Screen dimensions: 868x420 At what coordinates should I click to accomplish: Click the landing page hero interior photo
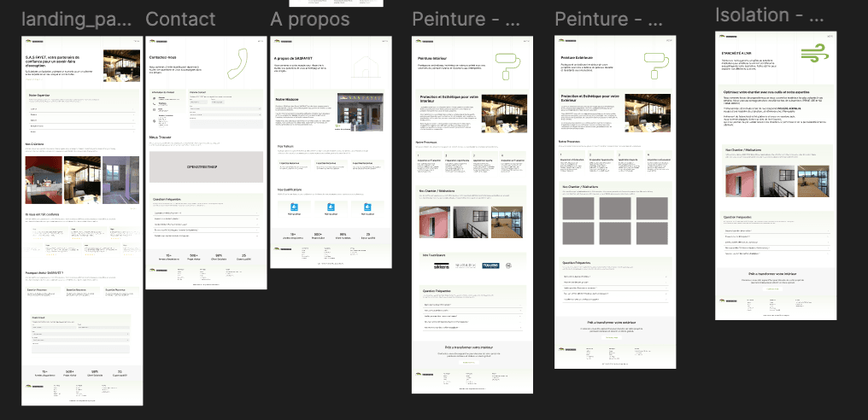[121, 65]
